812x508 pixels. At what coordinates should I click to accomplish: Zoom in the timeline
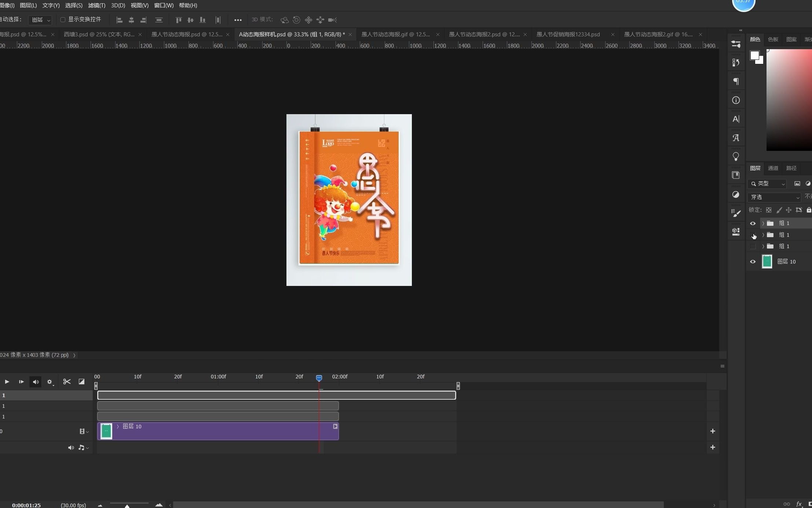click(159, 505)
